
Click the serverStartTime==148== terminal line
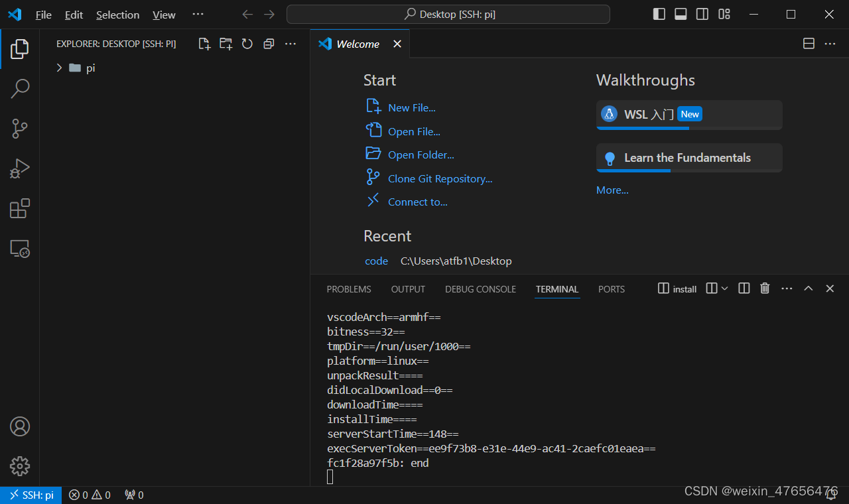(x=393, y=434)
